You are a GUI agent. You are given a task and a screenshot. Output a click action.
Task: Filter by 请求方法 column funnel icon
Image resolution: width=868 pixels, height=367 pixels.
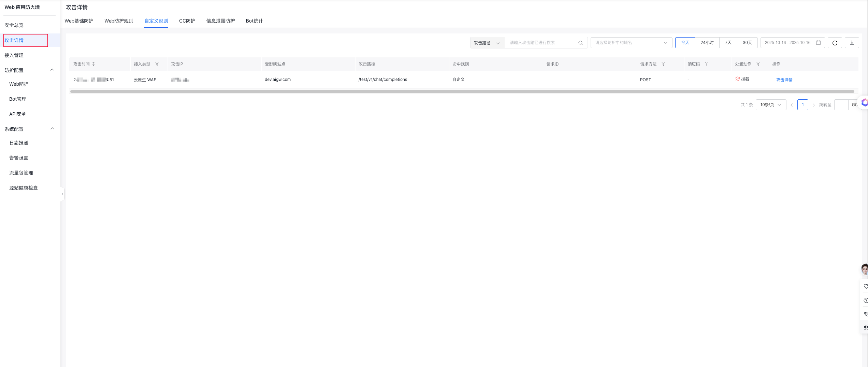(663, 64)
